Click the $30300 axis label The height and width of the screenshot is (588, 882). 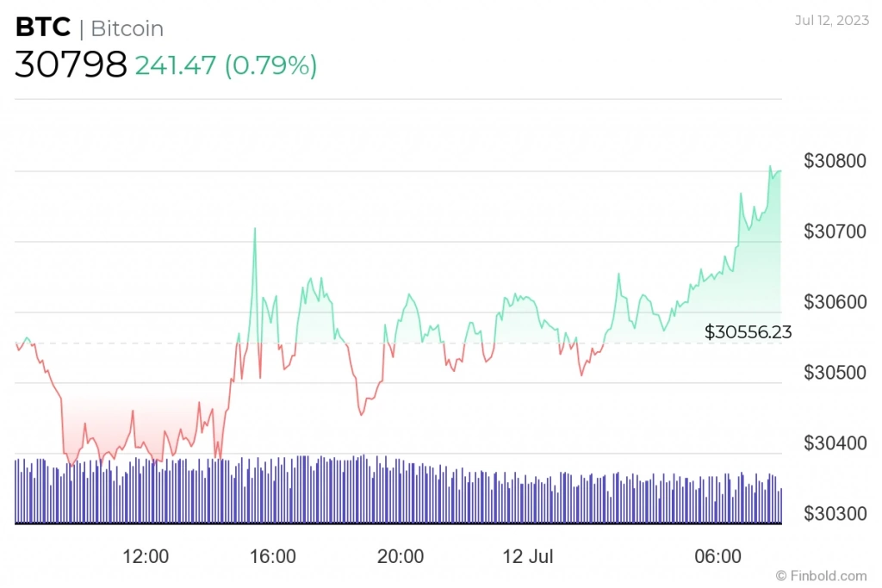(835, 513)
